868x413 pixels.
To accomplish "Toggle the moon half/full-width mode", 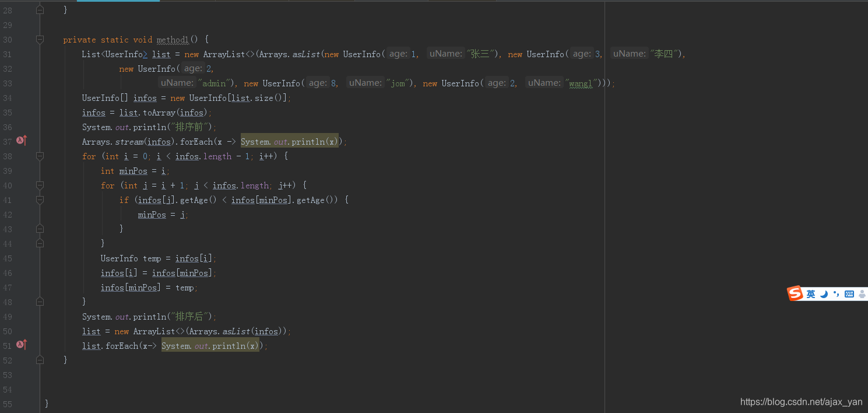I will coord(824,294).
